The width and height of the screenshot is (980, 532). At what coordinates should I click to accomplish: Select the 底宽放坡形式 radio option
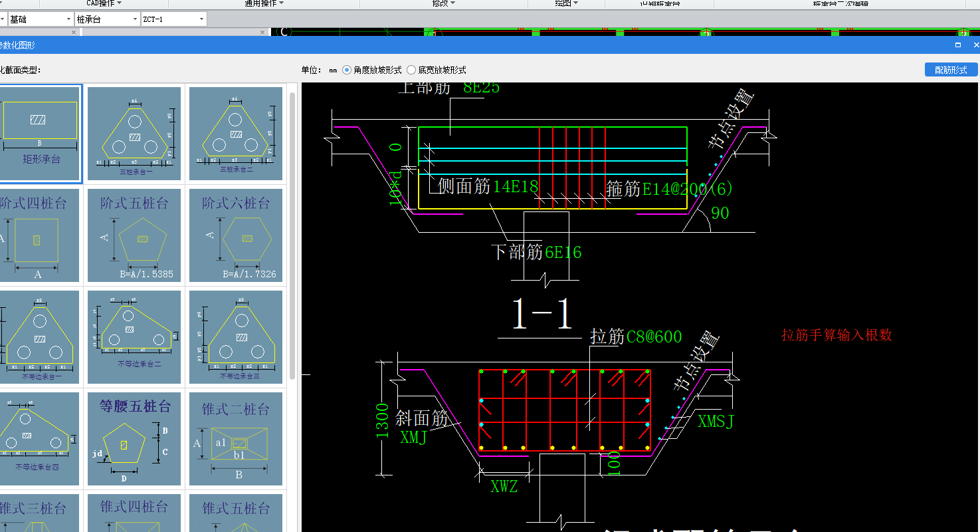(x=437, y=70)
